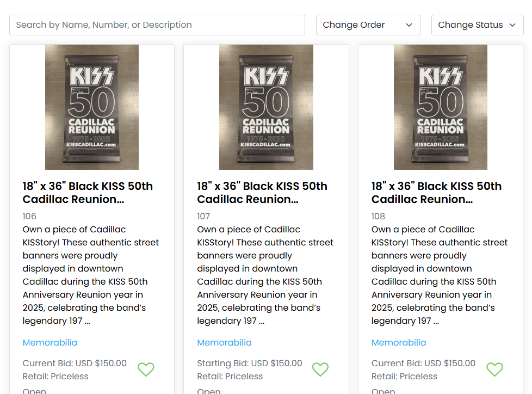Favorite item 108 with heart icon
Screen dimensions: 532x394
[x=494, y=370]
